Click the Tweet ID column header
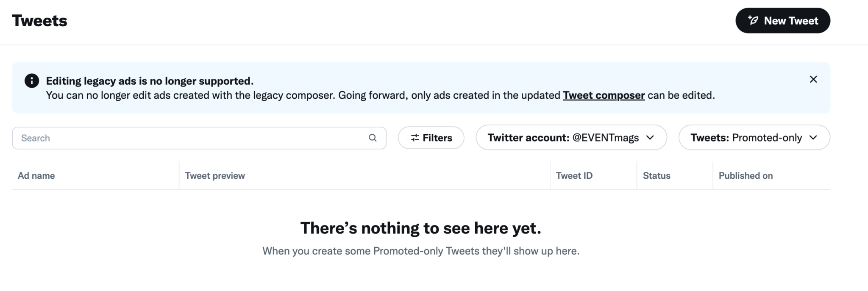The image size is (868, 291). point(574,175)
